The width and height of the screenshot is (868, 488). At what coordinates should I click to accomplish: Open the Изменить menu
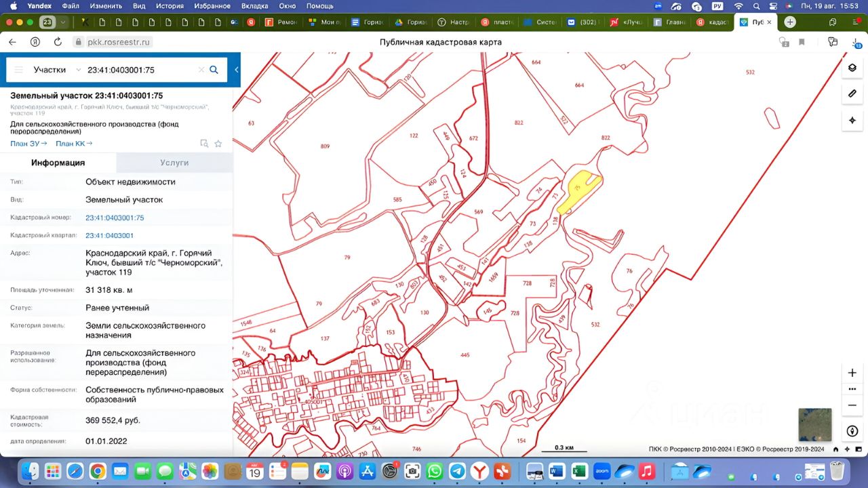106,5
